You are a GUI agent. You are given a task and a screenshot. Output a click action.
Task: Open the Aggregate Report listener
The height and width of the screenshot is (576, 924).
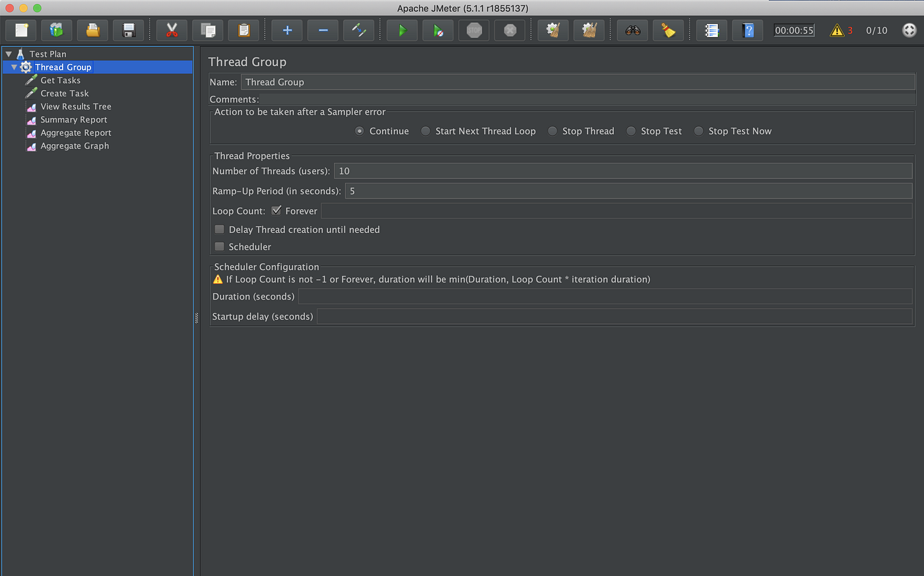75,133
